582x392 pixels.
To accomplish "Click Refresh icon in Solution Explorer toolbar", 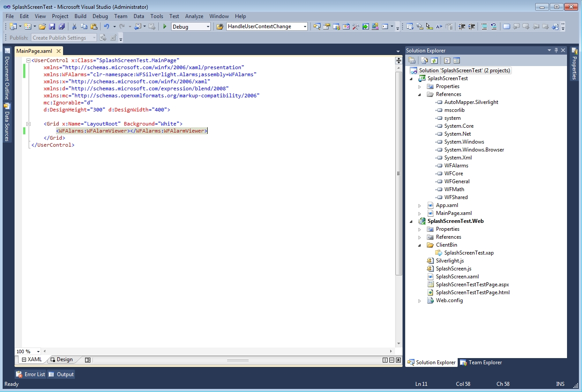I will coord(434,61).
